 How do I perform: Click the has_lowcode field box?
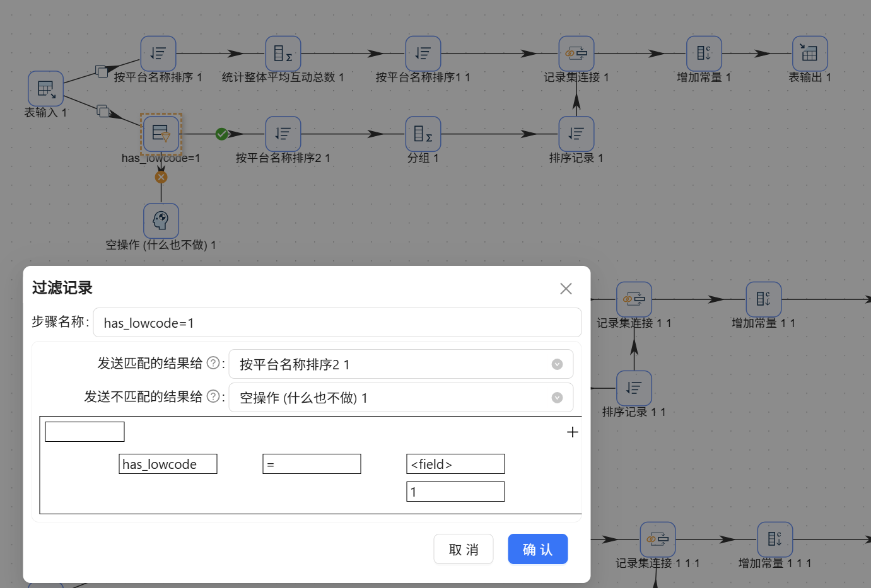pos(168,464)
